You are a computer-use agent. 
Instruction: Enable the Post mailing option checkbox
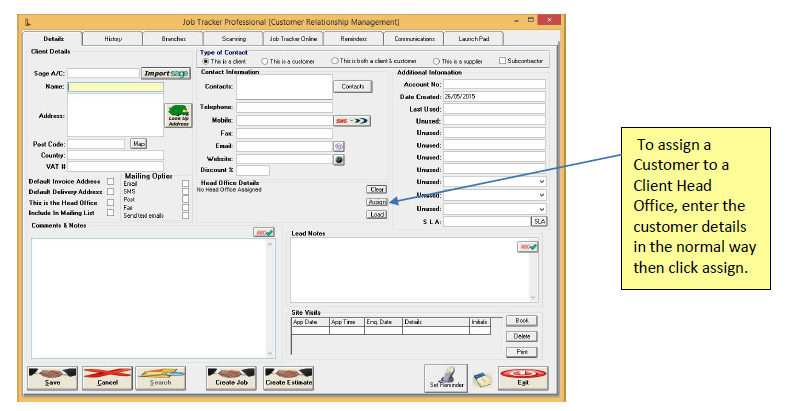pyautogui.click(x=186, y=199)
